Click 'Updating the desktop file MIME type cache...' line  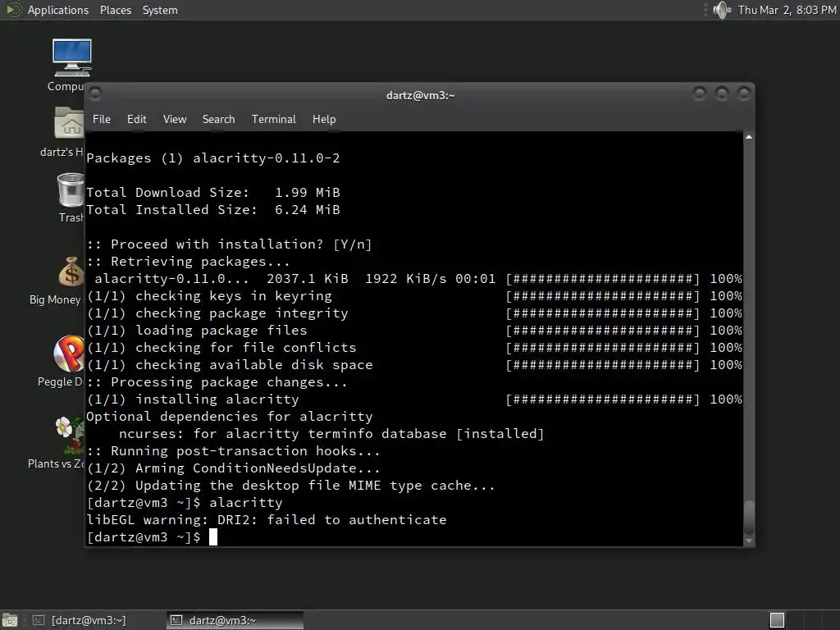pyautogui.click(x=291, y=486)
